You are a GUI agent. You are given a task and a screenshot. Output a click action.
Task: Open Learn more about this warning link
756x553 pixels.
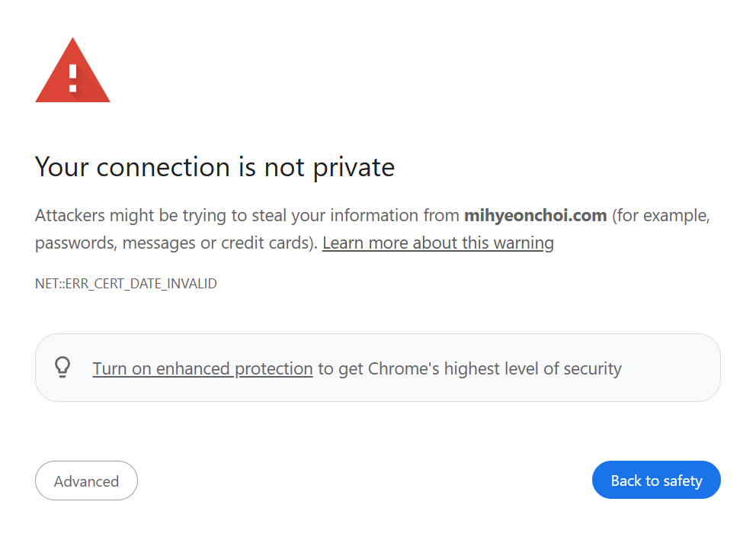click(437, 243)
